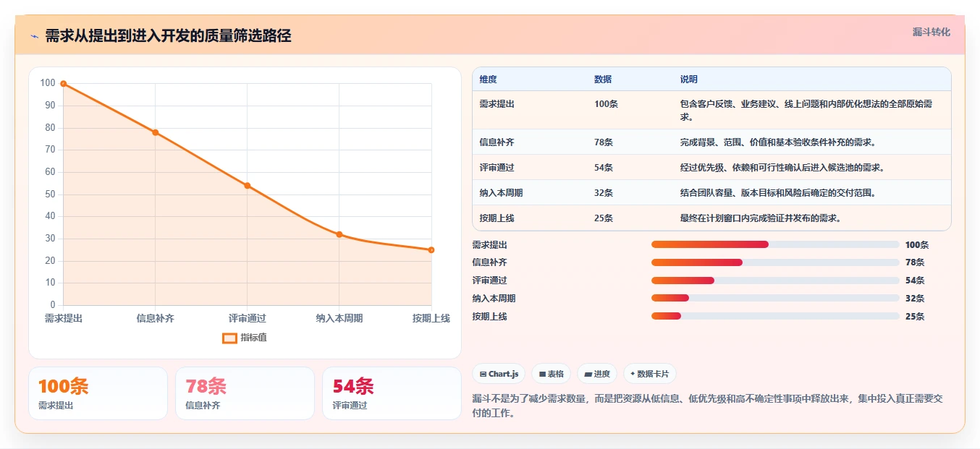This screenshot has width=980, height=449.
Task: Click the 32条 value in the table
Action: (604, 193)
